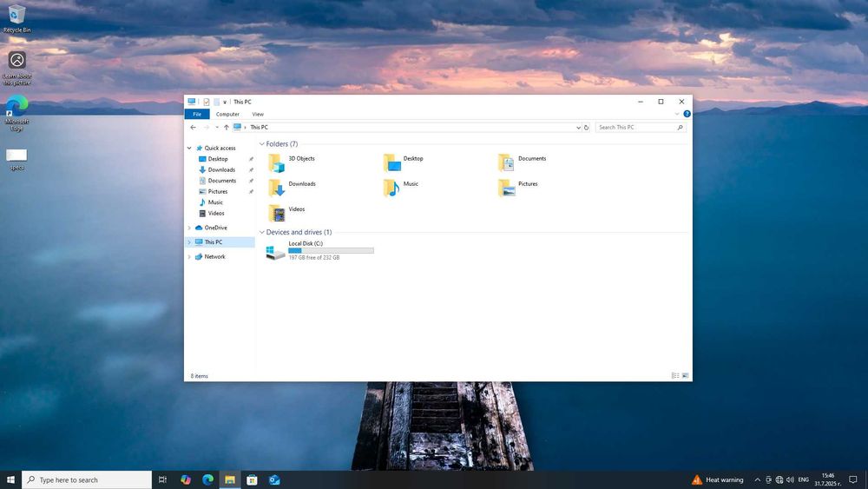868x489 pixels.
Task: Select Documents under Quick access
Action: click(222, 181)
